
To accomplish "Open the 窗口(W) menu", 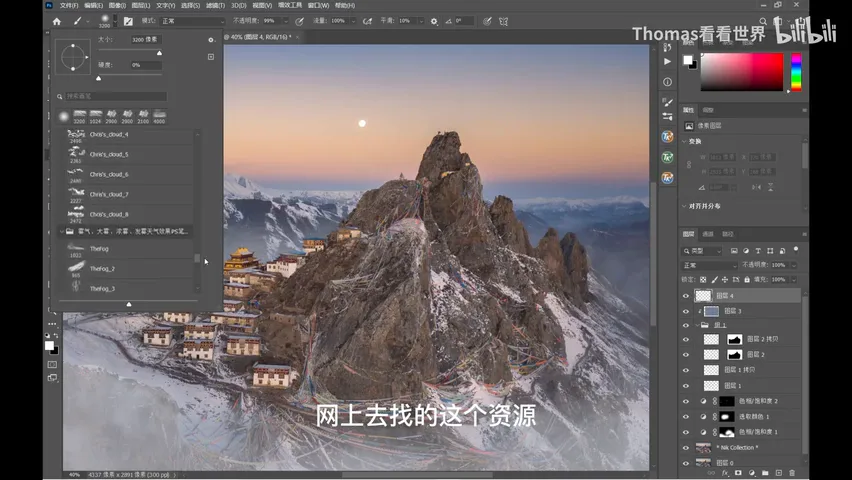I will (318, 5).
